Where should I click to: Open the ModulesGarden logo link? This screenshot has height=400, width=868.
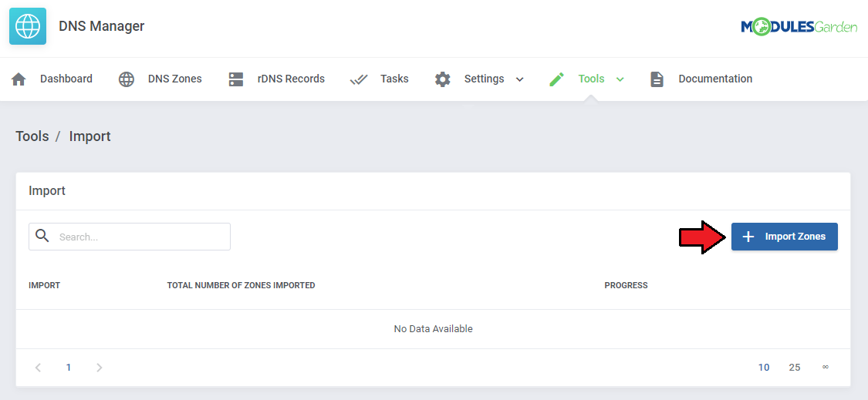pos(799,26)
